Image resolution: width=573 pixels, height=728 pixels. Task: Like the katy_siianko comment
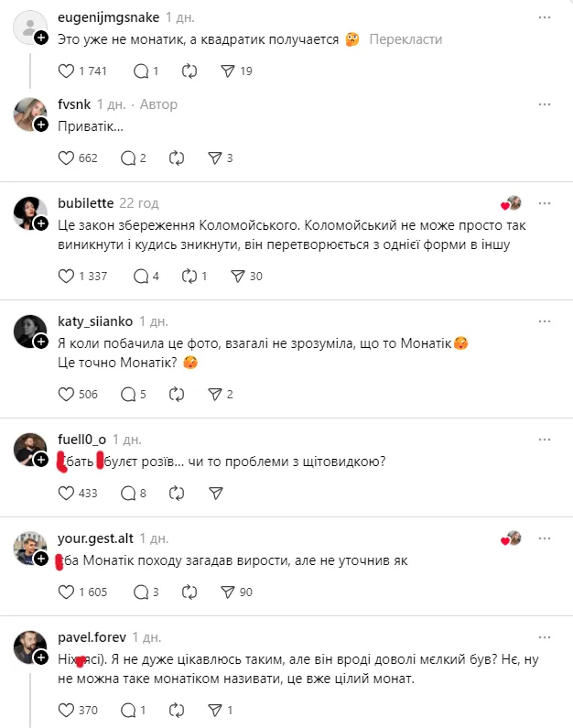coord(66,394)
